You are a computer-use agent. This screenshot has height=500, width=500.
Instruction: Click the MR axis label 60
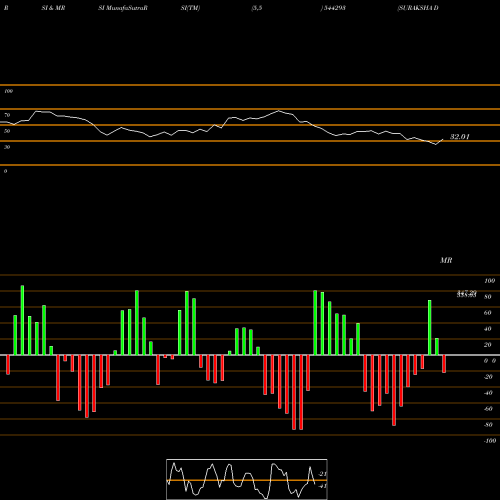(x=488, y=313)
